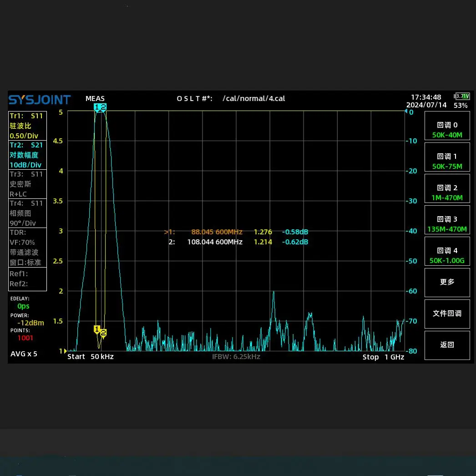The image size is (476, 476).
Task: Click the yellow reference triangle beside Start
Action: coord(66,351)
